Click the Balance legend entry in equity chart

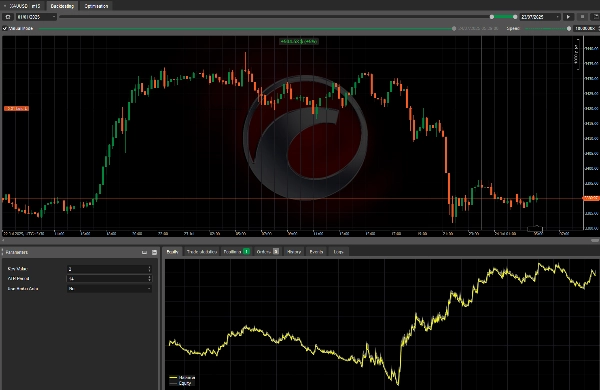click(183, 378)
